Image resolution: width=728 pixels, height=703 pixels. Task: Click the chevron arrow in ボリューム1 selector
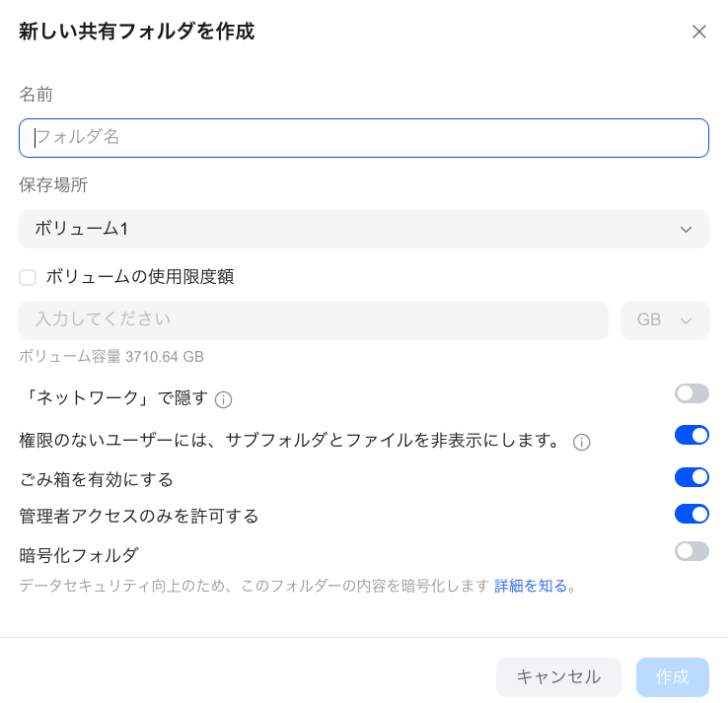point(686,230)
